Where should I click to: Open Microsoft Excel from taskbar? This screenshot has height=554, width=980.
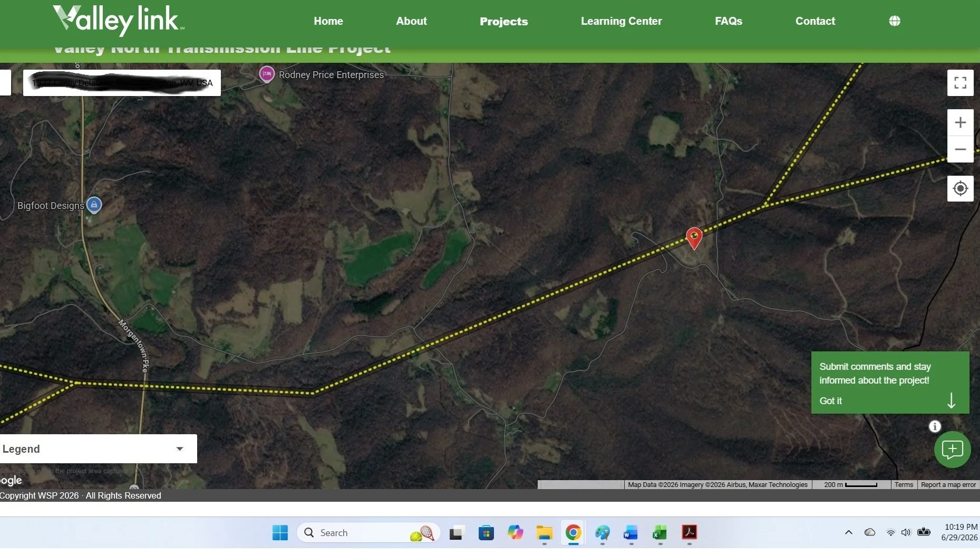click(x=659, y=533)
